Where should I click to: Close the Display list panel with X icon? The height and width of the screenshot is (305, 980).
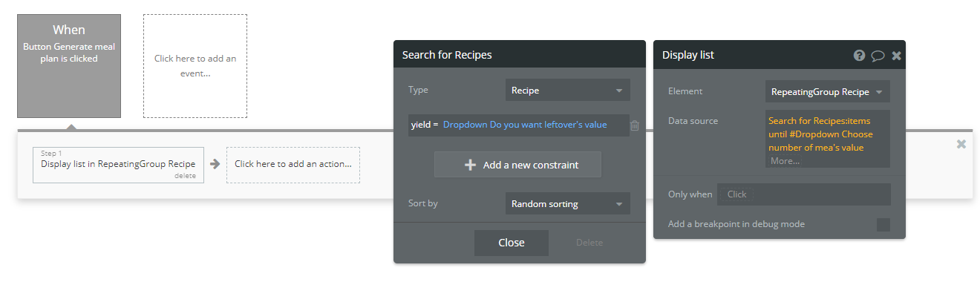point(896,56)
